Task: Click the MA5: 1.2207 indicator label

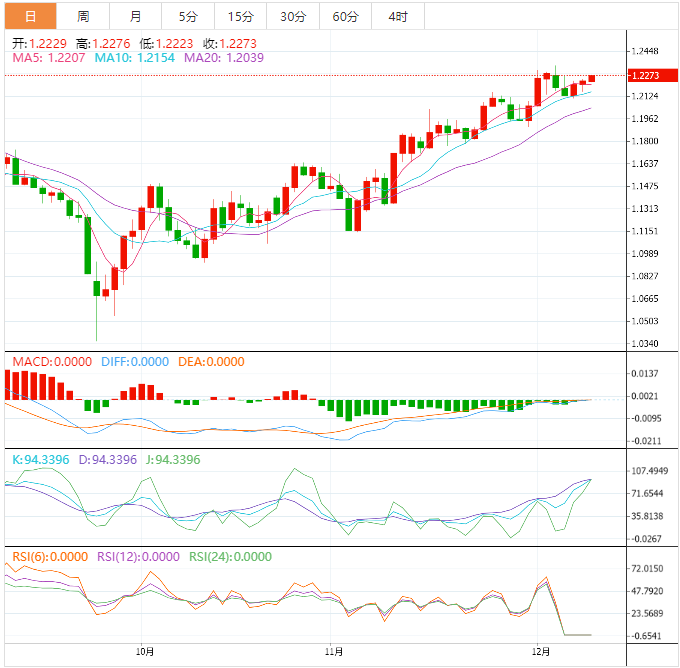Action: coord(49,58)
